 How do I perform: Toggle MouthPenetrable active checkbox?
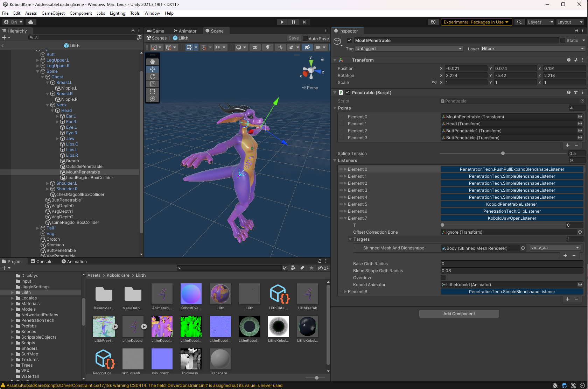click(x=350, y=40)
